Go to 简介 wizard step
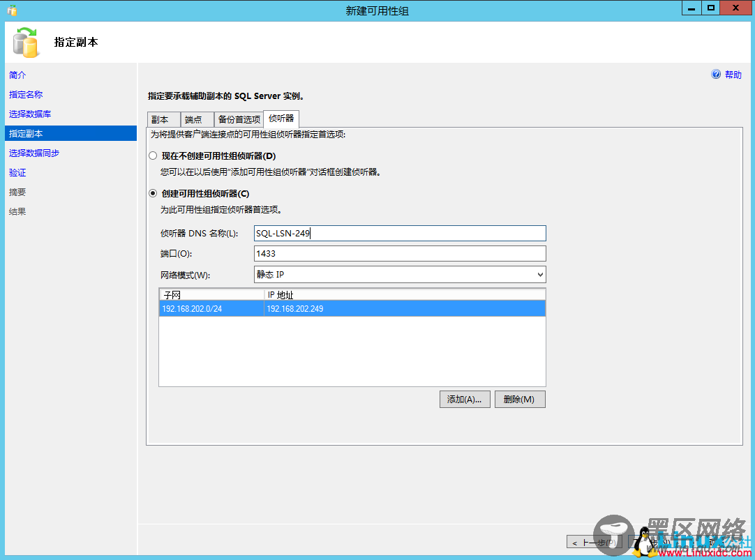The width and height of the screenshot is (755, 560). tap(17, 75)
